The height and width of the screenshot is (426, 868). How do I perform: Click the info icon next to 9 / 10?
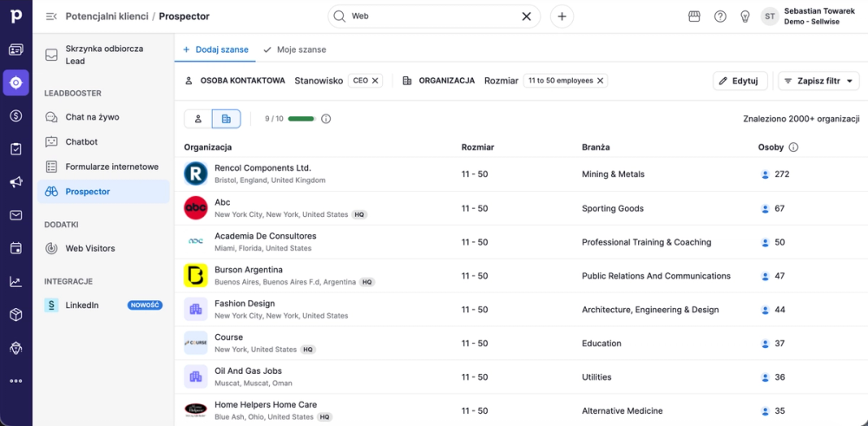coord(326,119)
